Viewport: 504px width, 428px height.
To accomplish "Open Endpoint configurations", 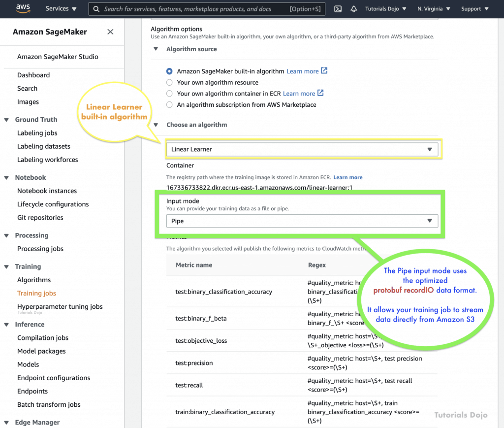I will pyautogui.click(x=54, y=378).
